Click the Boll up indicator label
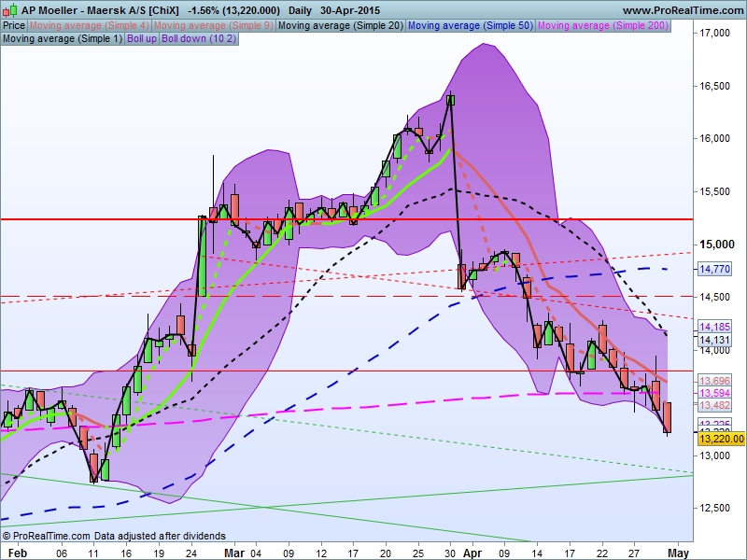This screenshot has height=560, width=747. pyautogui.click(x=142, y=38)
